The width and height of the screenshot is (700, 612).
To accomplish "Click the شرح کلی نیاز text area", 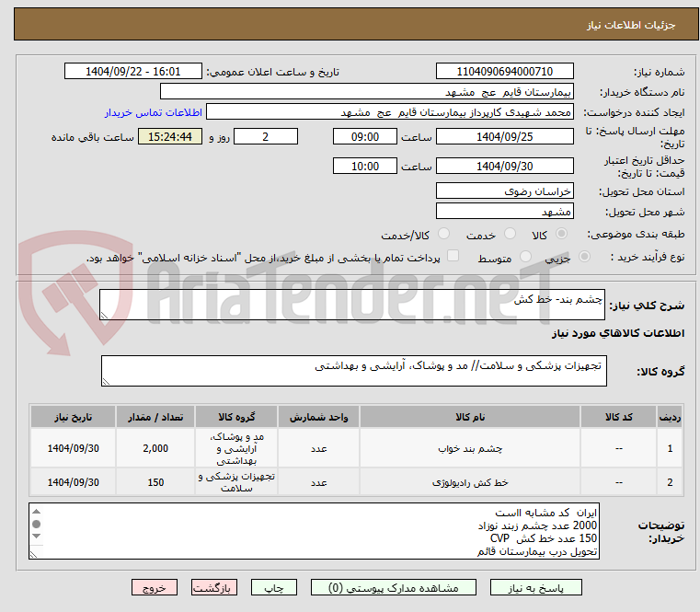I will (351, 305).
